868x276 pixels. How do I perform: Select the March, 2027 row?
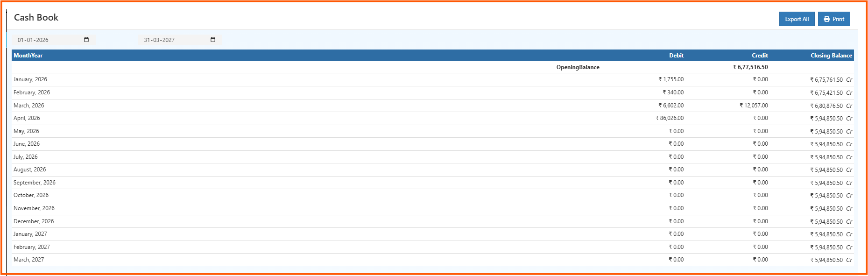pos(29,260)
